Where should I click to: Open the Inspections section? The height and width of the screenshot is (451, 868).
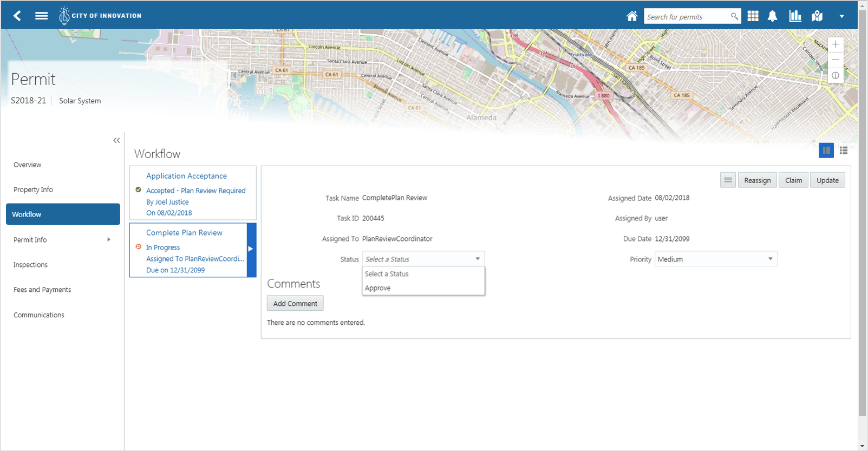(x=31, y=265)
